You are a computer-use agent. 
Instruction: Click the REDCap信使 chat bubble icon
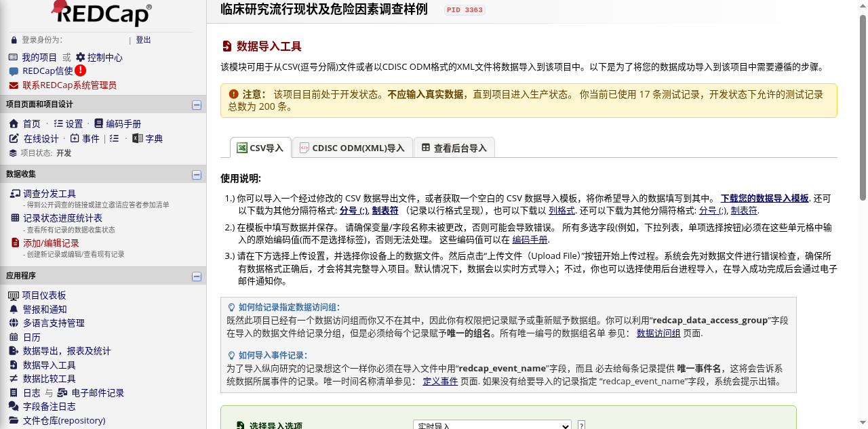(x=14, y=71)
